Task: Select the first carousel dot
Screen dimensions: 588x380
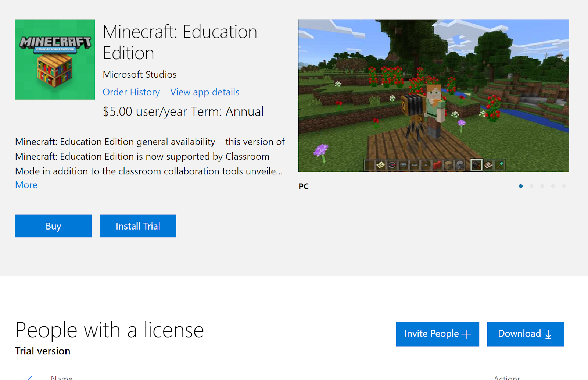Action: 521,186
